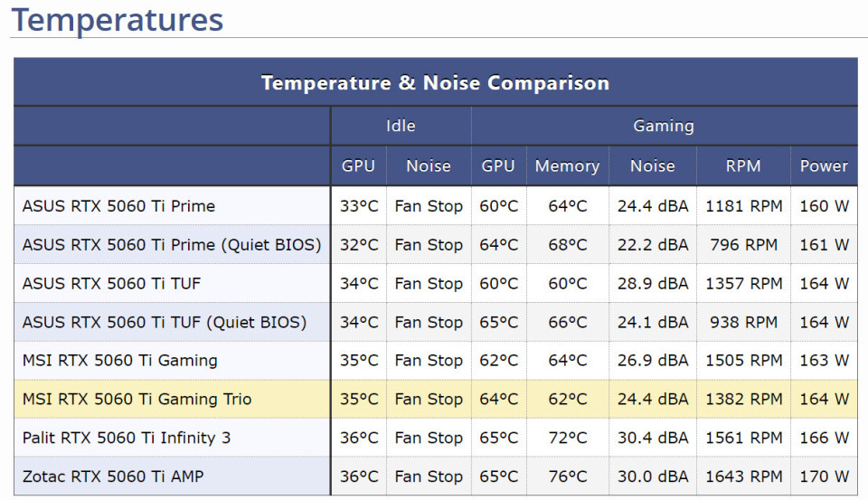Select the MSI RTX 5060 Ti Gaming row
The image size is (868, 500).
[436, 361]
